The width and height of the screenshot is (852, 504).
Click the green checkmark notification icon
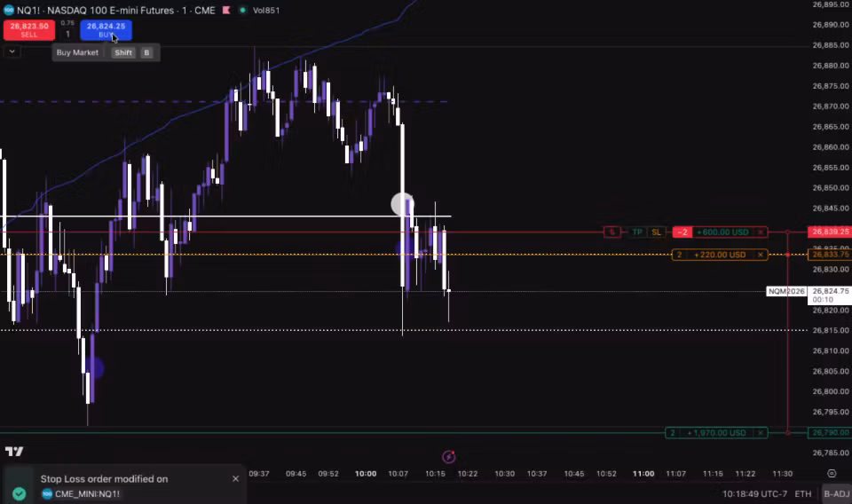pyautogui.click(x=19, y=493)
